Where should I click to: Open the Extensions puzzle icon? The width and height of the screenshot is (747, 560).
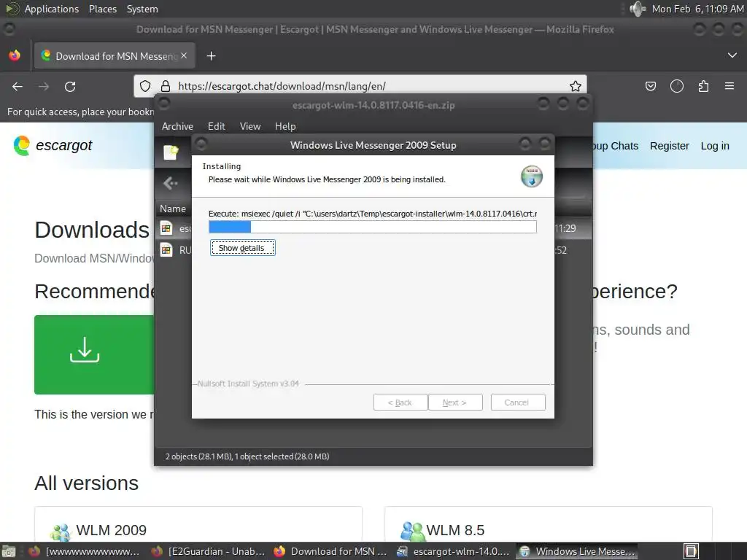703,86
